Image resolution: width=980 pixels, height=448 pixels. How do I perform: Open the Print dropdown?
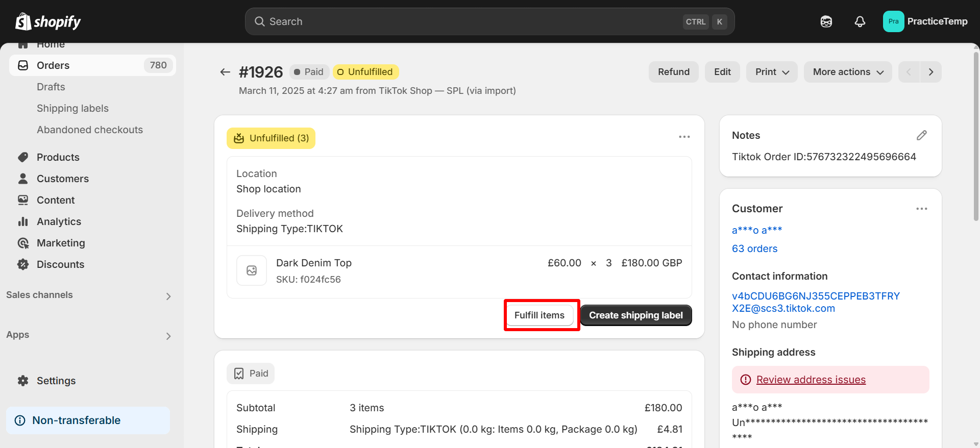[x=772, y=72]
